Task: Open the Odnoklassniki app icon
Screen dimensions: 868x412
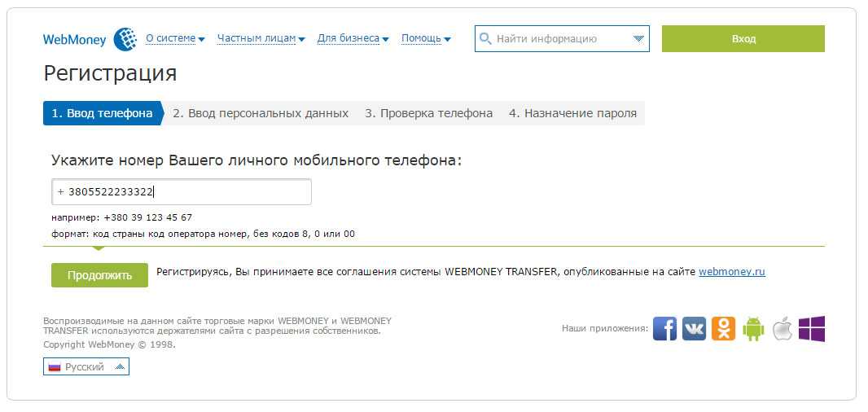Action: pyautogui.click(x=723, y=328)
